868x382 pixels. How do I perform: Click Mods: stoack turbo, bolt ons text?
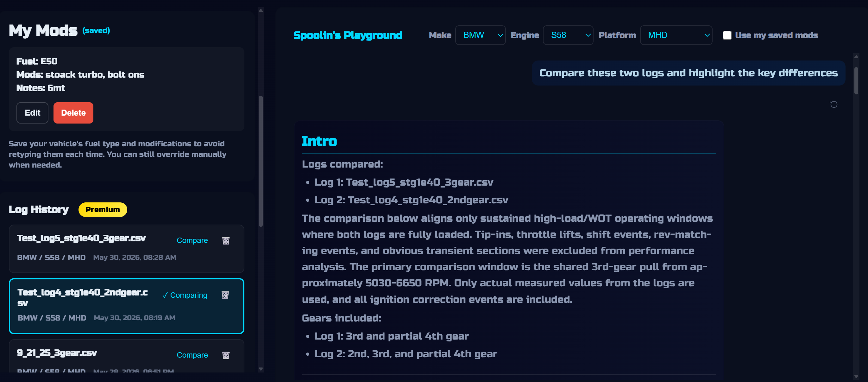[x=80, y=74]
